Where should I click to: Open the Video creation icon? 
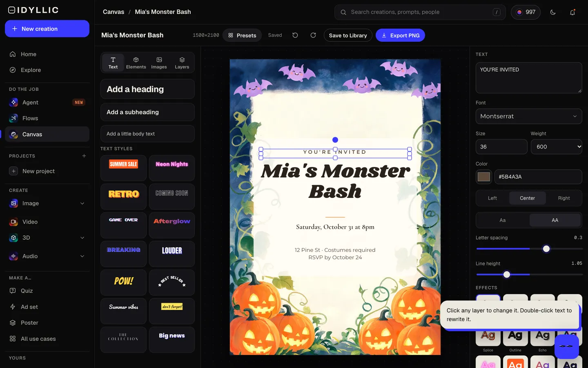click(x=13, y=222)
